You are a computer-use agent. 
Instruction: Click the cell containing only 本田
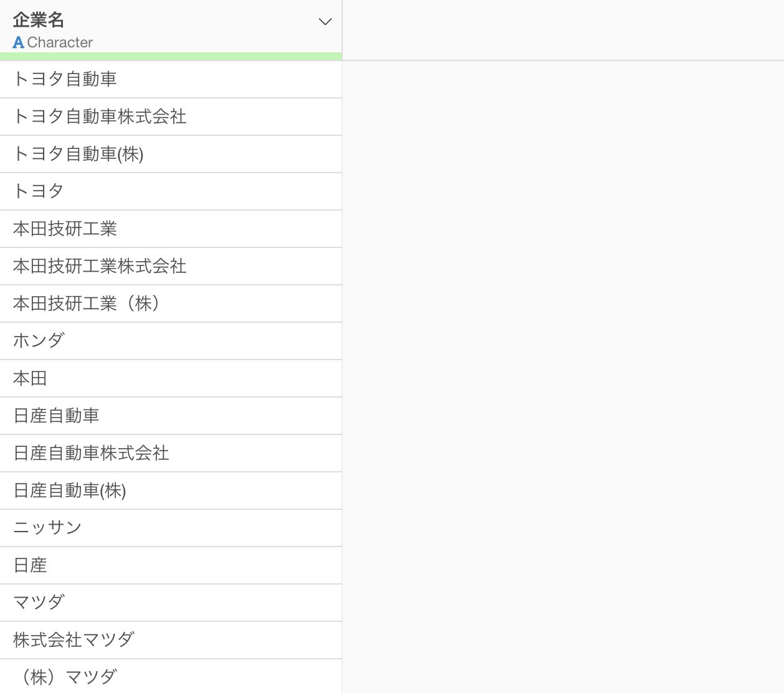coord(30,378)
